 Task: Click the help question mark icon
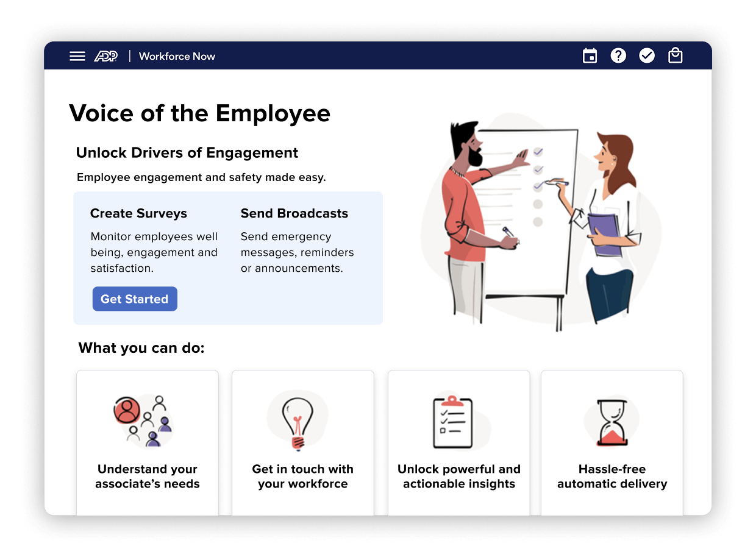(618, 56)
